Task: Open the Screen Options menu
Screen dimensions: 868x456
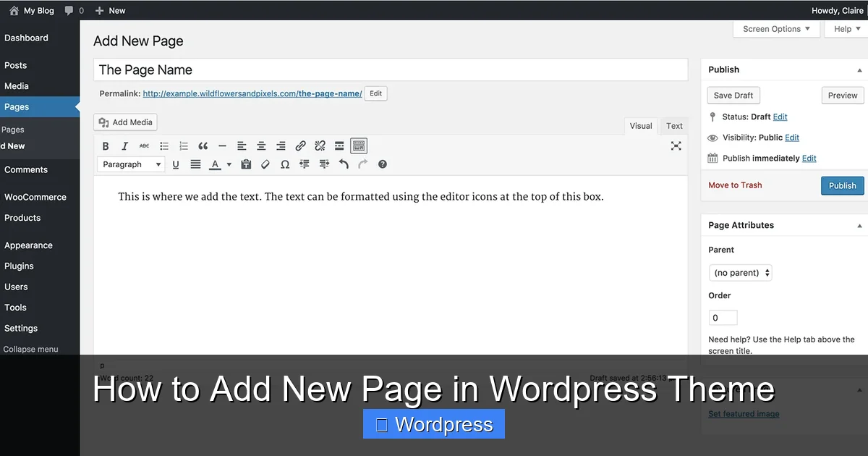Action: [776, 28]
